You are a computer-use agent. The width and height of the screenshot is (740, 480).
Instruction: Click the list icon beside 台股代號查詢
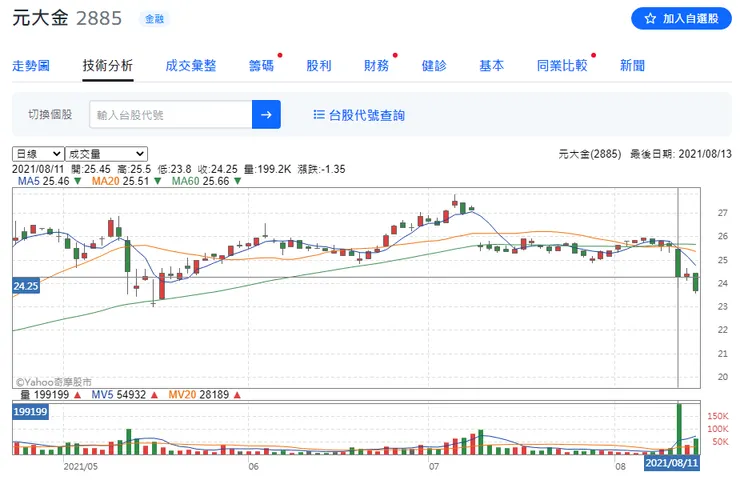point(319,115)
